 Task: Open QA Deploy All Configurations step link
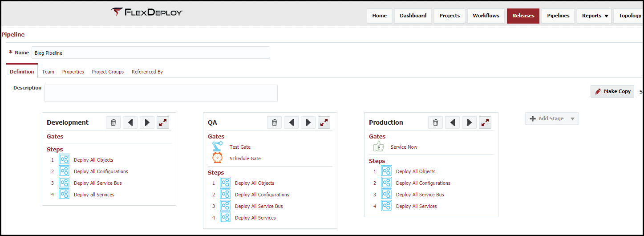click(x=262, y=195)
